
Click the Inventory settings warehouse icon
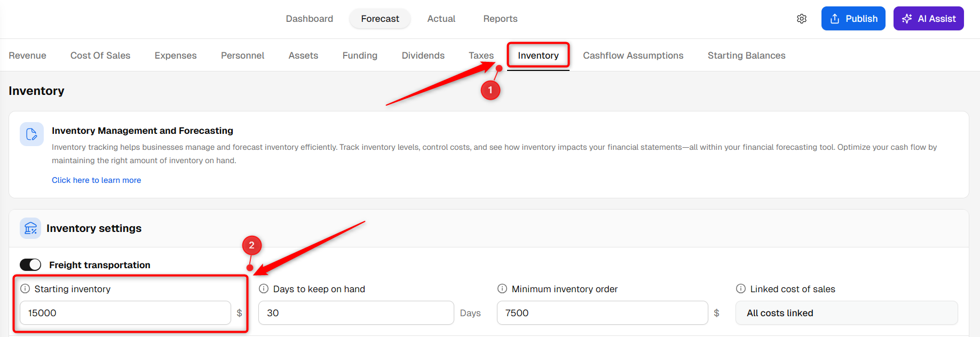point(31,228)
